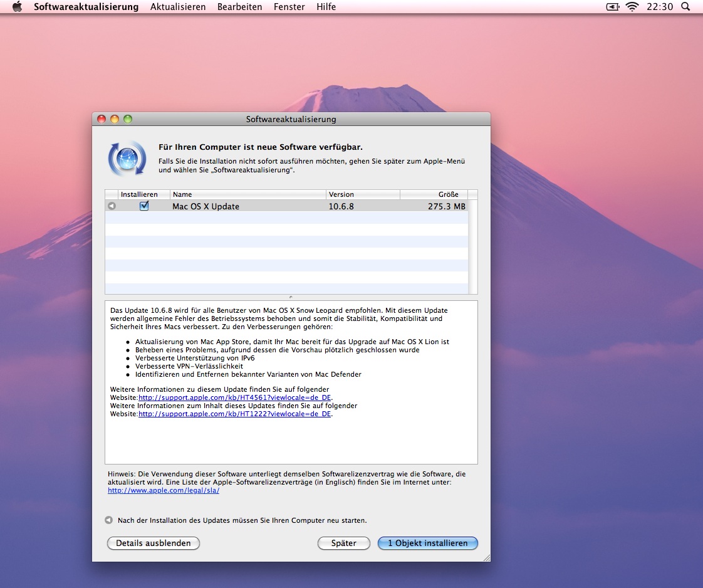Click the restart icon beside the restart notice
Viewport: 703px width, 588px height.
(x=108, y=520)
